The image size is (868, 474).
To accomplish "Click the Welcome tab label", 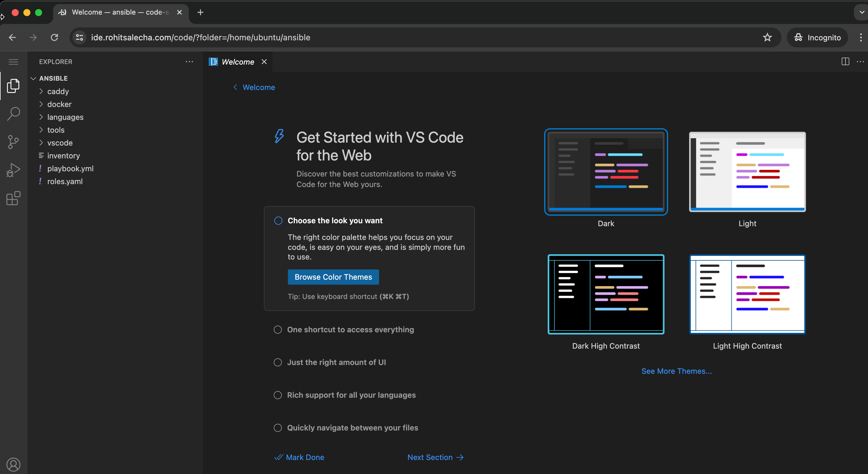I will (238, 61).
